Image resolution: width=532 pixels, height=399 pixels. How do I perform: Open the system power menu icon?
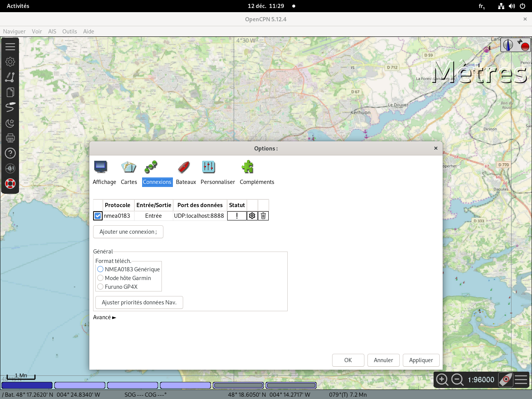tap(522, 6)
